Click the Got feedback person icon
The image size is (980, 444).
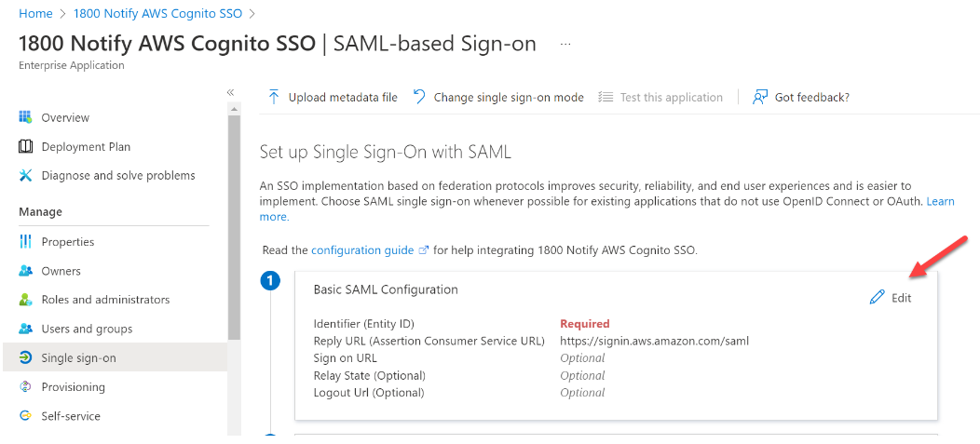[x=760, y=97]
